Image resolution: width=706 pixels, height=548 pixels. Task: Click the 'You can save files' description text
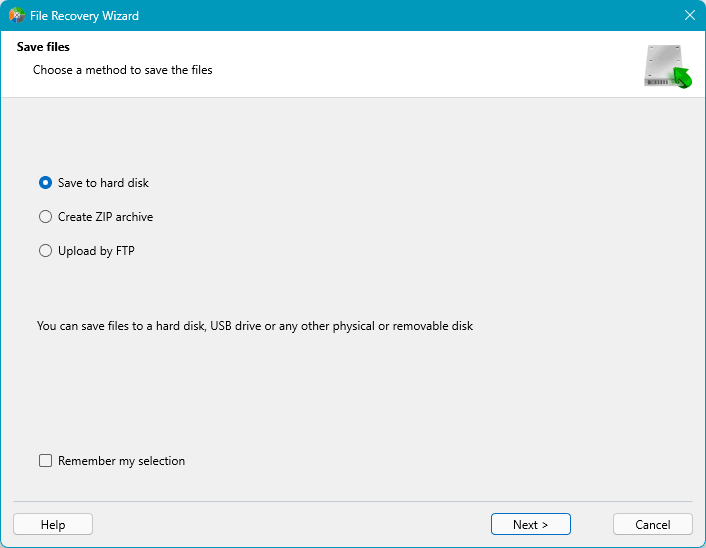coord(254,326)
